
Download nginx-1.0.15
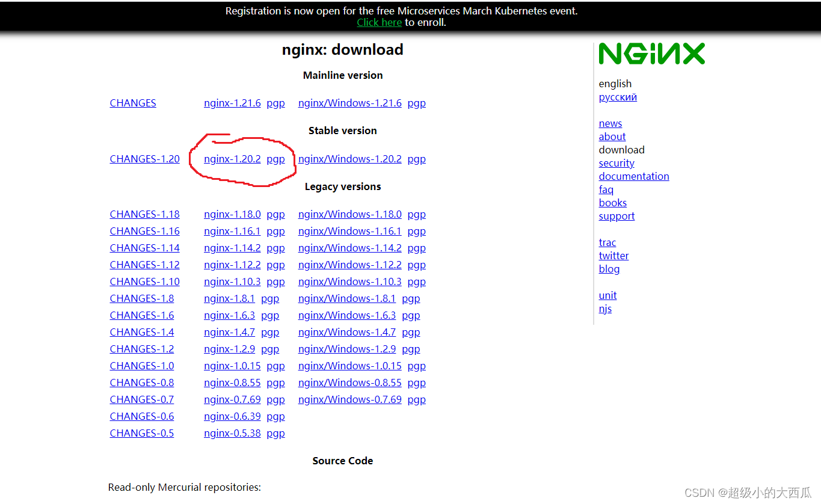coord(232,366)
